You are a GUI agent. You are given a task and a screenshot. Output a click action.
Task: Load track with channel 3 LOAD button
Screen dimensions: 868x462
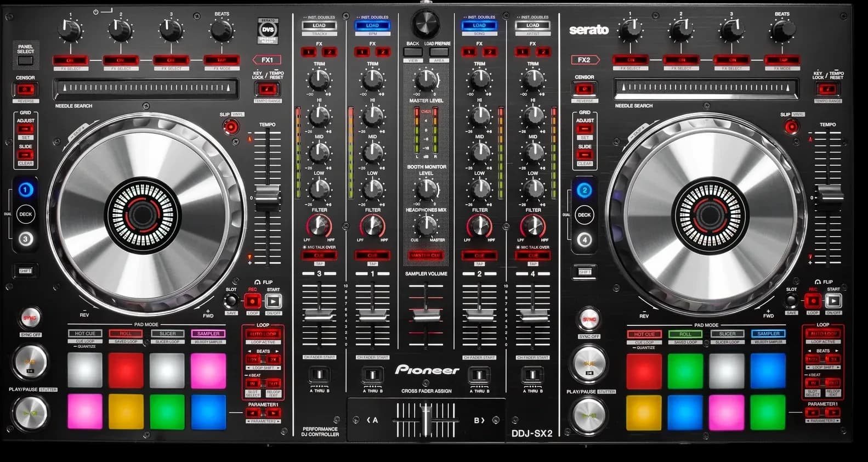click(319, 25)
